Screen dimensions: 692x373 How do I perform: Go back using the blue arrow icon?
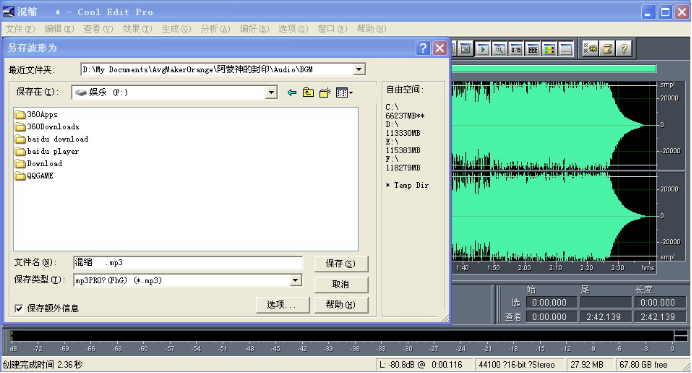coord(292,93)
